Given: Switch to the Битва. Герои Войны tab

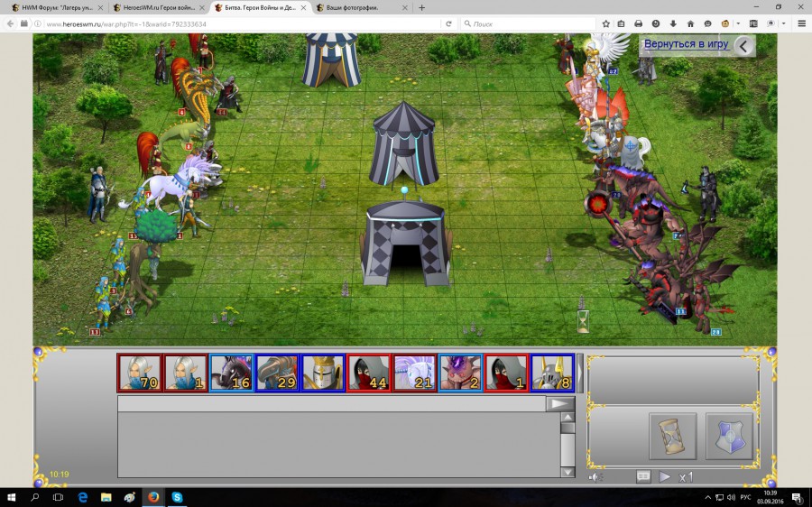Looking at the screenshot, I should click(260, 8).
